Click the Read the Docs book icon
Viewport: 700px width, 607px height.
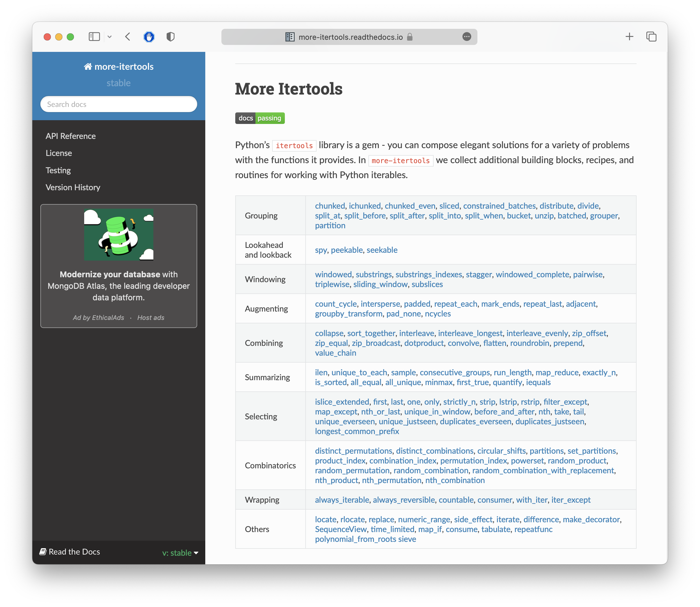tap(43, 551)
